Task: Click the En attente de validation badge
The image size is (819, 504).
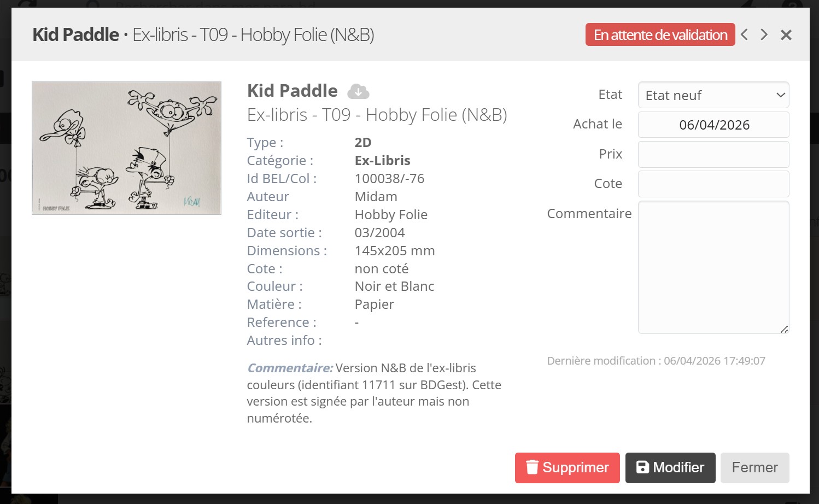Action: tap(660, 35)
